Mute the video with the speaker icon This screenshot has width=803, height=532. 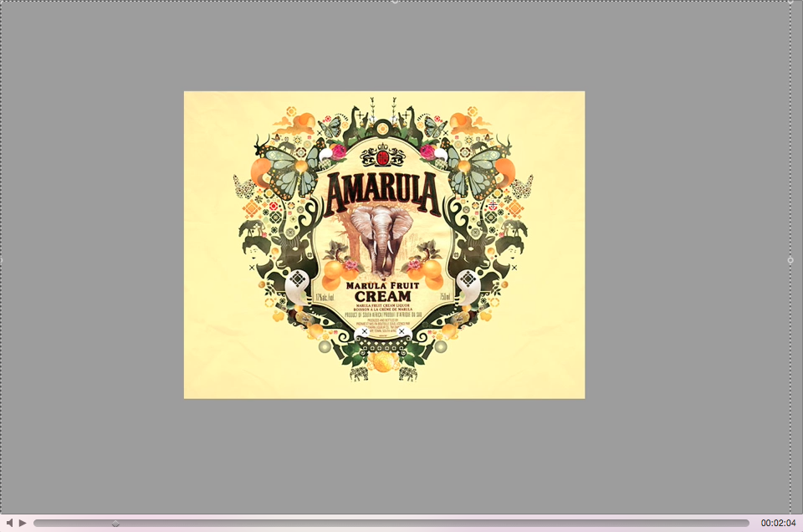(9, 523)
